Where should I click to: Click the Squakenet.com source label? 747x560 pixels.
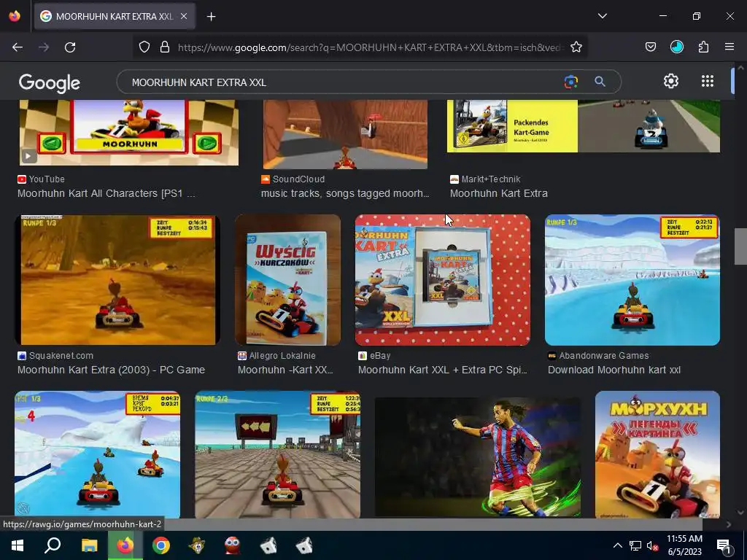click(61, 355)
